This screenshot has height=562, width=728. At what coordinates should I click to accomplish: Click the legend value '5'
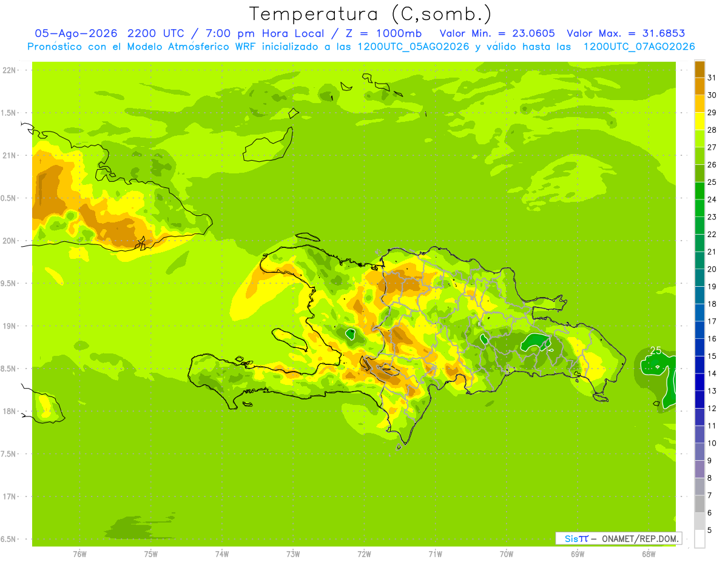(709, 530)
